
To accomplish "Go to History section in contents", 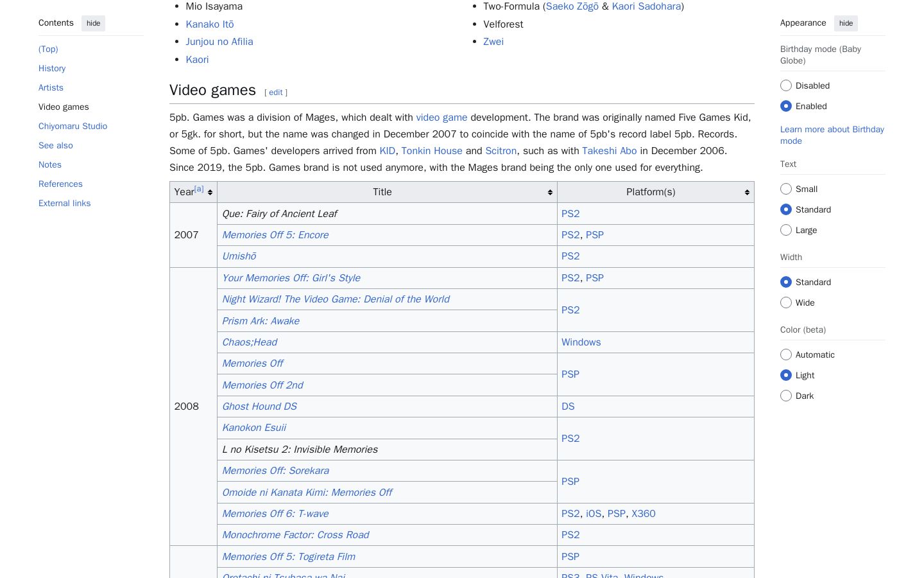I will point(52,68).
